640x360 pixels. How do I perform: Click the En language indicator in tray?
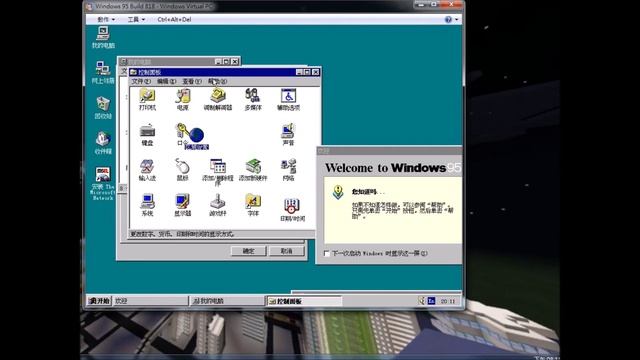(431, 301)
